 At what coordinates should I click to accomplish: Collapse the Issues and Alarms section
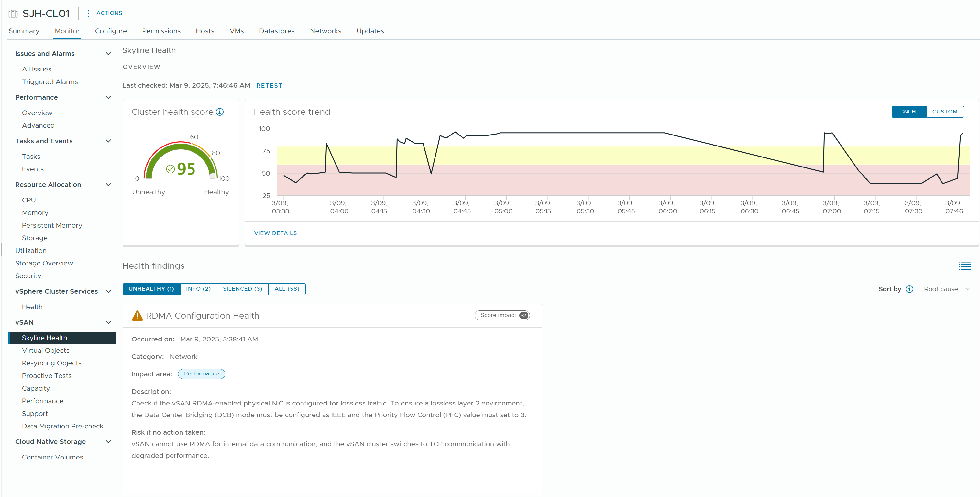click(x=108, y=54)
